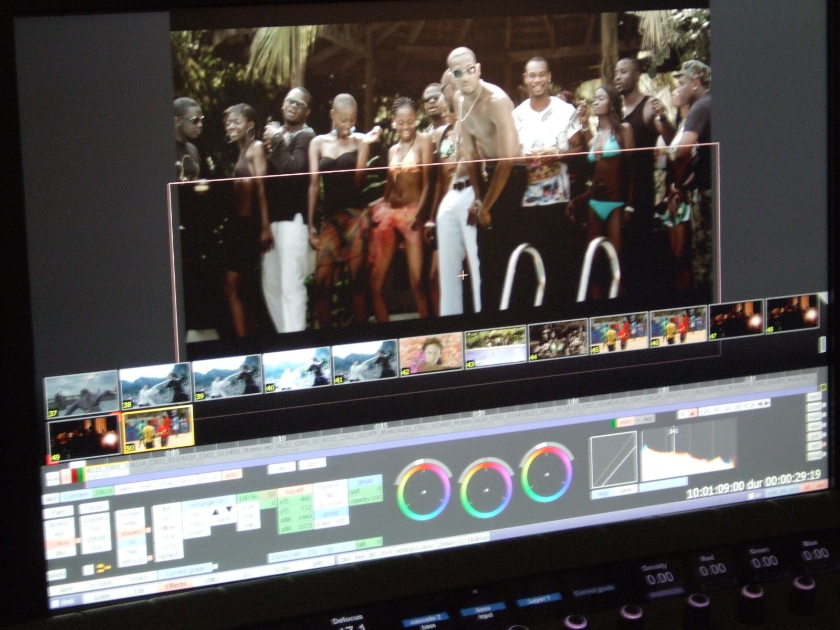Select highlighted storyboard thumbnail number 50
The image size is (840, 630).
(x=158, y=429)
